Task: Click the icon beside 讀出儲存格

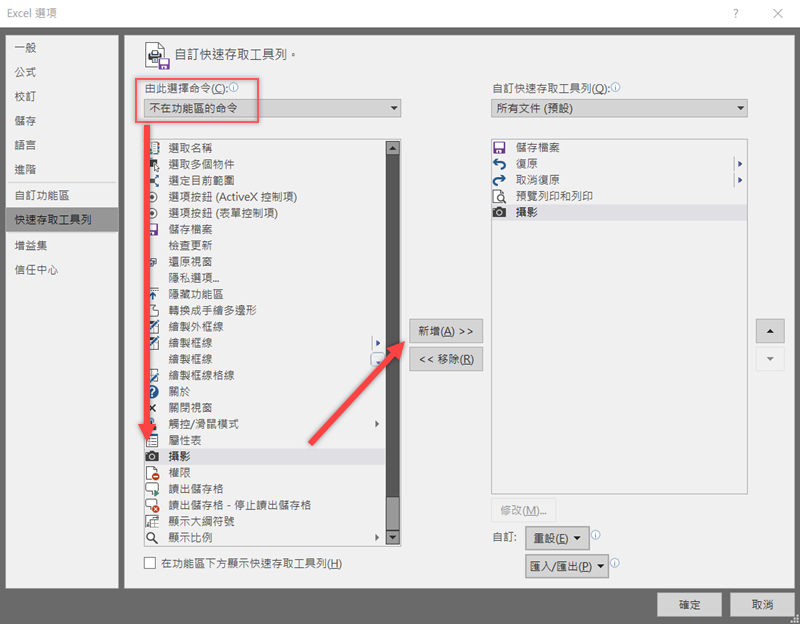Action: tap(152, 489)
